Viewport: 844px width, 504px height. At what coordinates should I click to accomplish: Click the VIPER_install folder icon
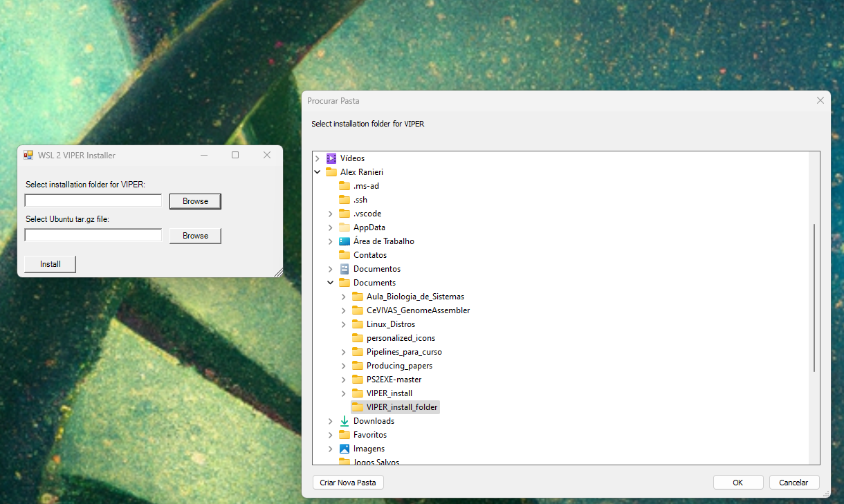point(357,393)
